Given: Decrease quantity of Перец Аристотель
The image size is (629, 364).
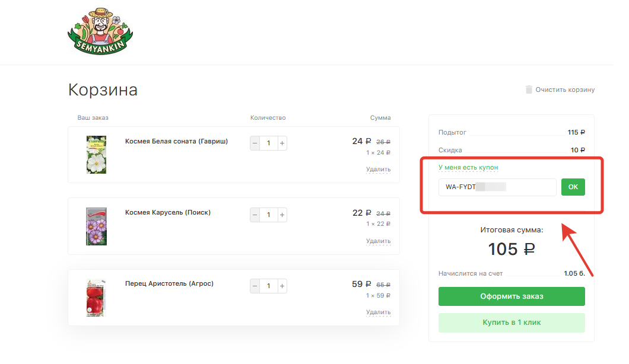Looking at the screenshot, I should (255, 286).
